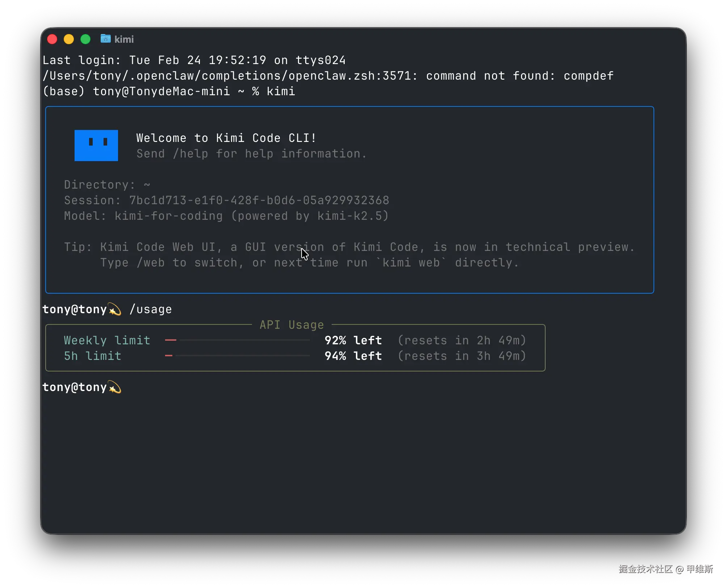Click the 92% left weekly text
Viewport: 727px width, 588px height.
coord(353,340)
